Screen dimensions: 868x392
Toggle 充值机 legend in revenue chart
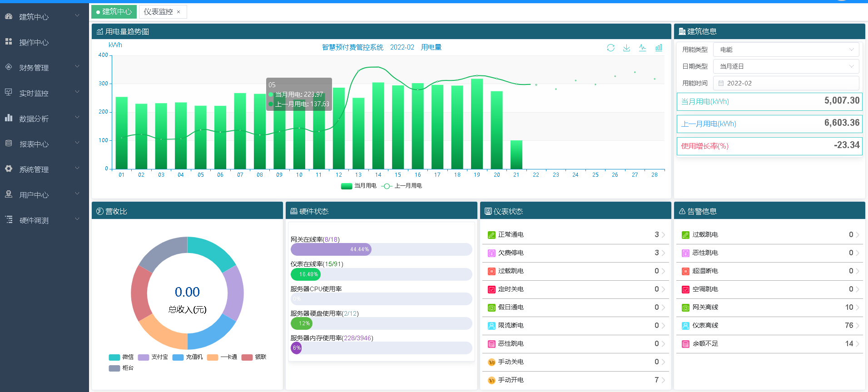click(x=188, y=357)
